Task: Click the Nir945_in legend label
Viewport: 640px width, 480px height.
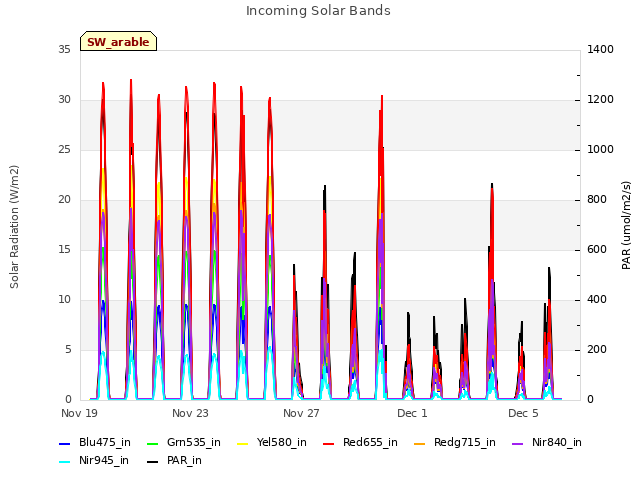Action: click(x=104, y=460)
